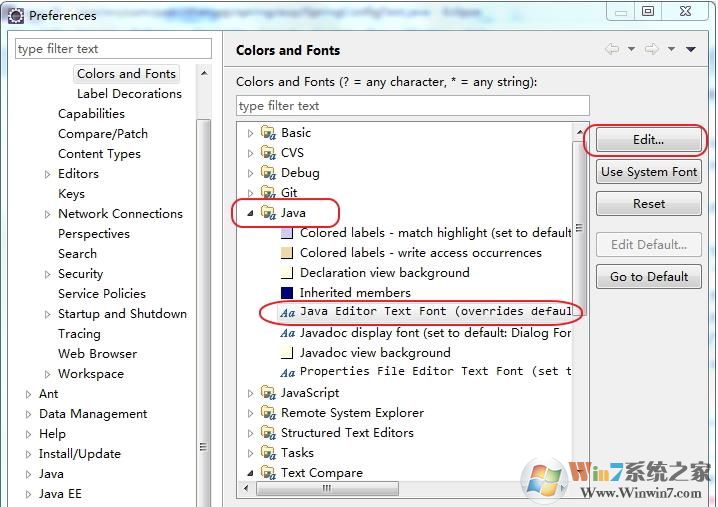Focus the sidebar filter text field

(x=113, y=49)
